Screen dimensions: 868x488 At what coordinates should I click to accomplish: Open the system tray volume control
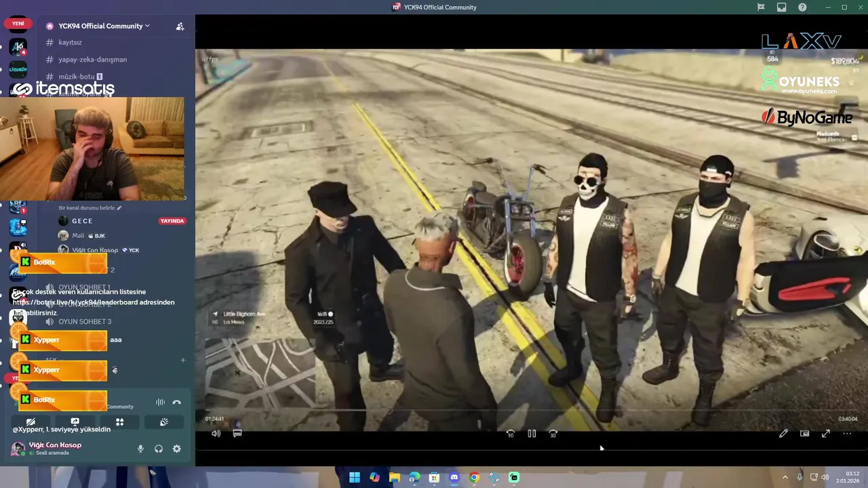(x=825, y=477)
